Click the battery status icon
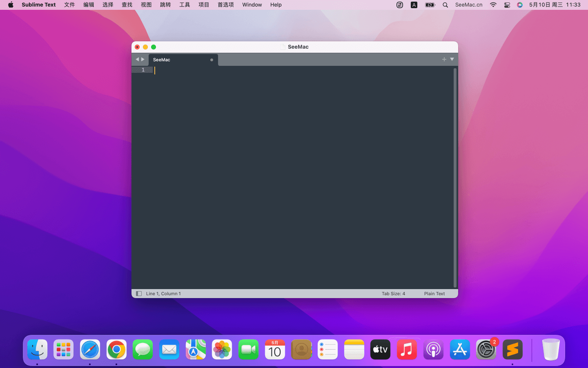Viewport: 588px width, 368px height. pos(430,5)
